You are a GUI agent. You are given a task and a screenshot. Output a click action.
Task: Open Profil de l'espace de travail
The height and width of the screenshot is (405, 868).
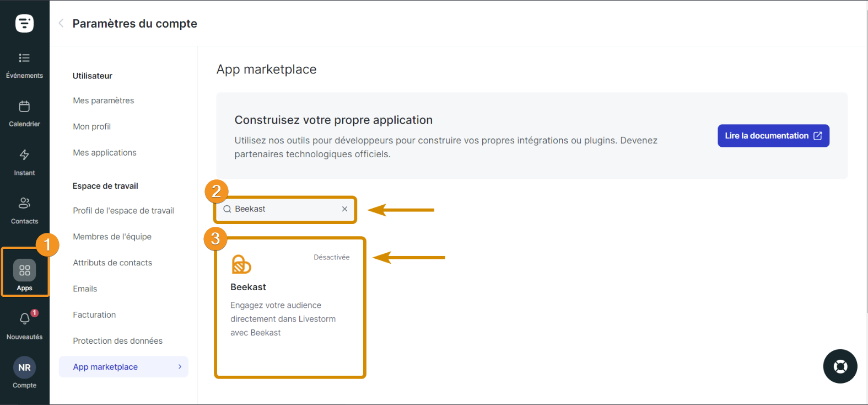coord(123,211)
